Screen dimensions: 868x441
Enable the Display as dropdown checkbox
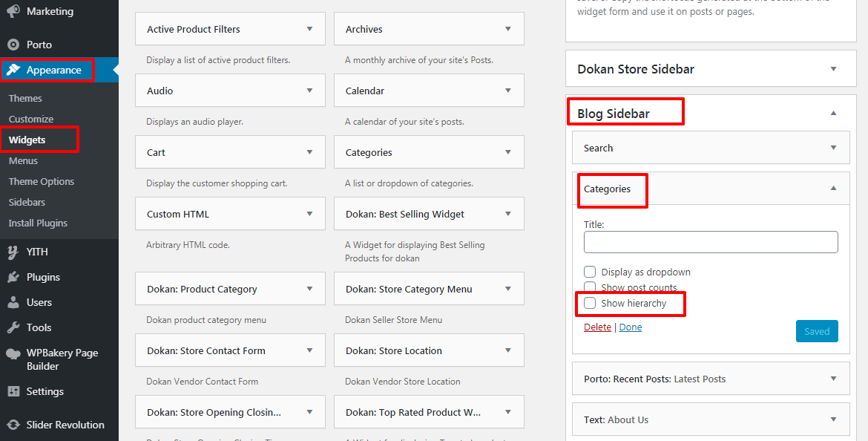point(590,272)
